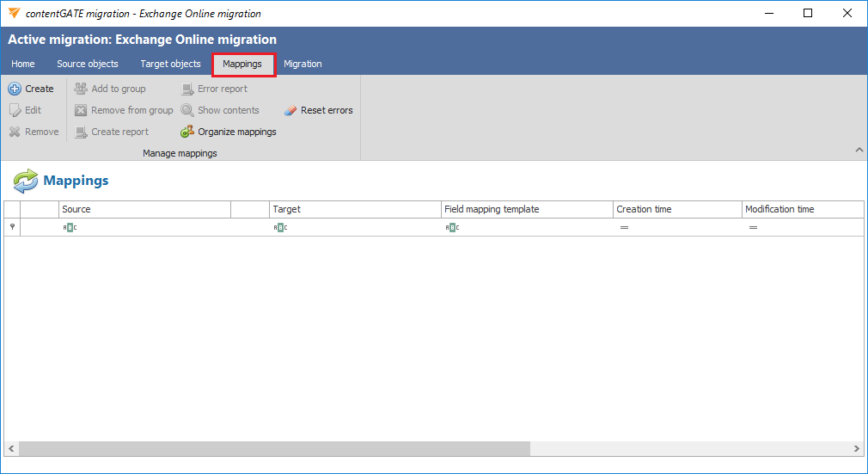Click Show contents magnifier icon
Image resolution: width=868 pixels, height=474 pixels.
pyautogui.click(x=187, y=110)
